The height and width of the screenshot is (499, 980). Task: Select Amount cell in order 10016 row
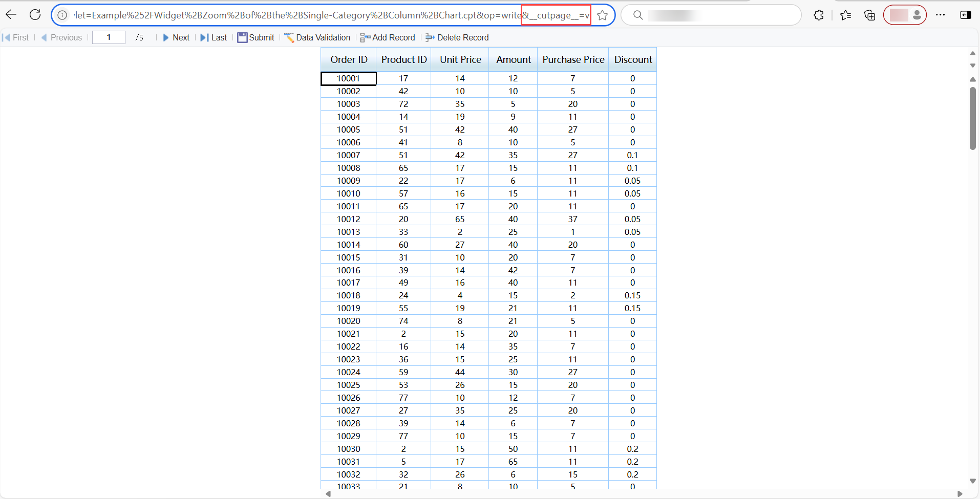[513, 270]
